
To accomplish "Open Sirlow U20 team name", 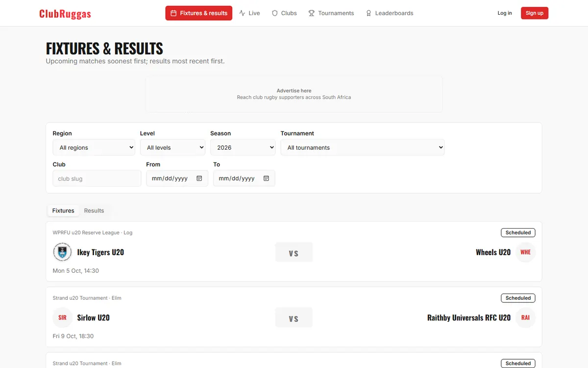I will tap(93, 317).
